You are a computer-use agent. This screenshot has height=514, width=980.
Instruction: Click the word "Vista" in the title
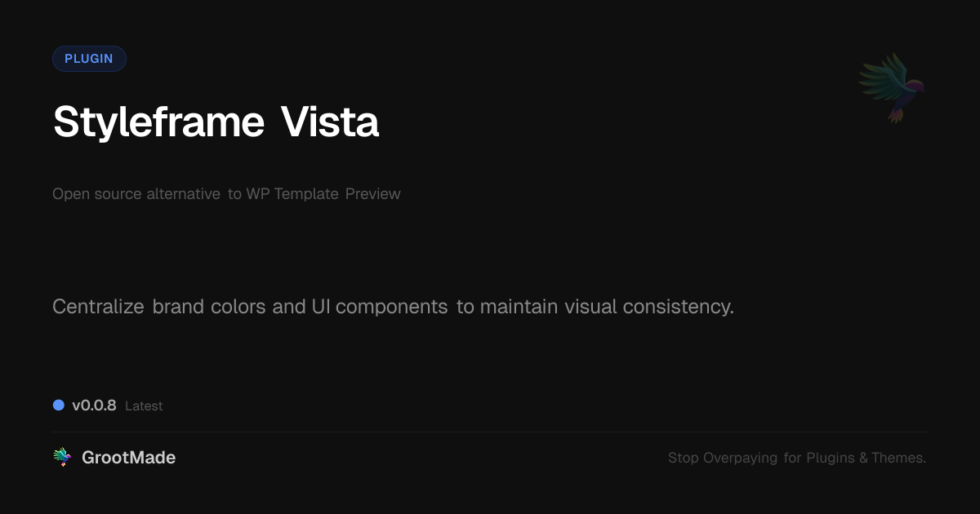coord(330,122)
